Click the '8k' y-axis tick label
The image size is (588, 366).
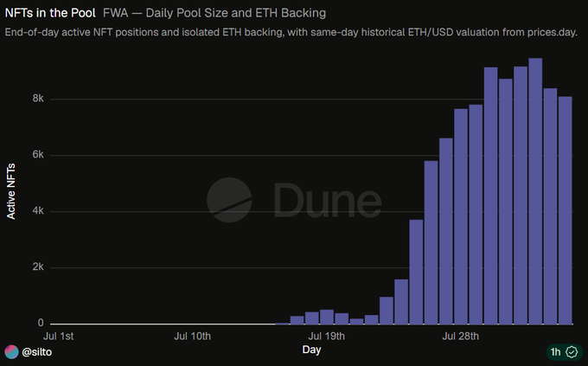(38, 99)
